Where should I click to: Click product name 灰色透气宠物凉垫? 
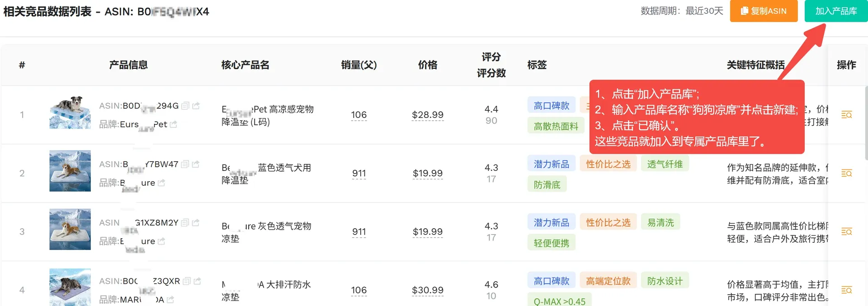[266, 232]
